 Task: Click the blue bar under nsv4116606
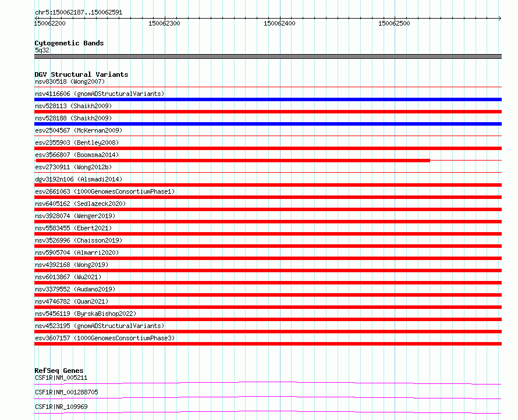coord(268,99)
